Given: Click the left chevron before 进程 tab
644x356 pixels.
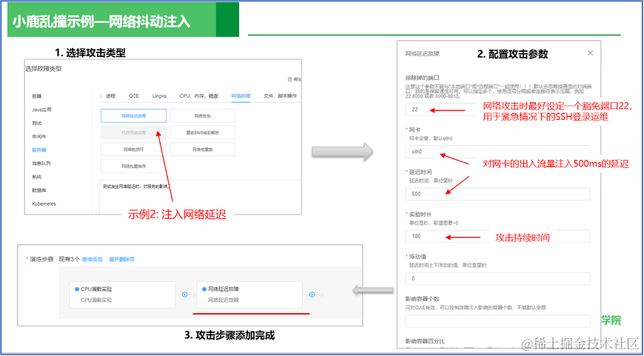Looking at the screenshot, I should click(102, 96).
